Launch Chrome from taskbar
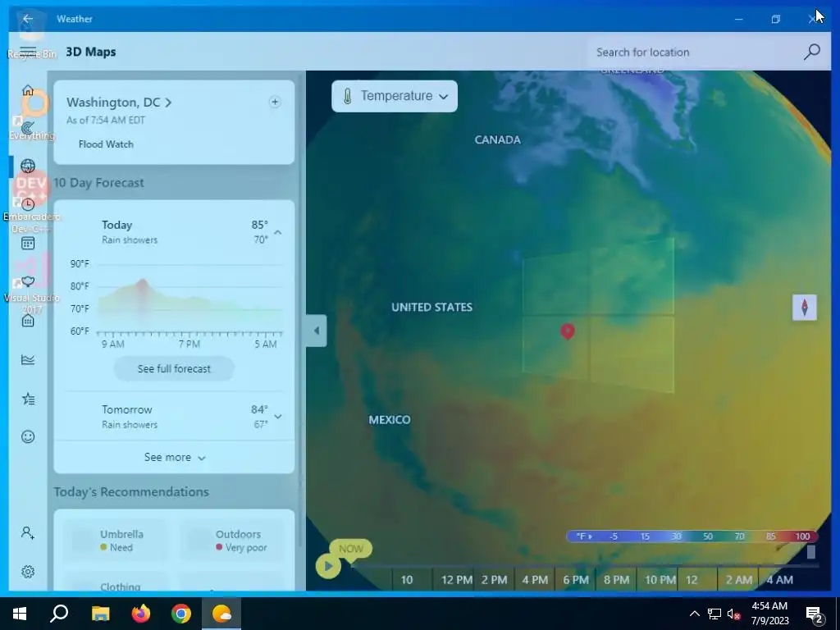Screen dimensions: 840x630 coord(181,614)
